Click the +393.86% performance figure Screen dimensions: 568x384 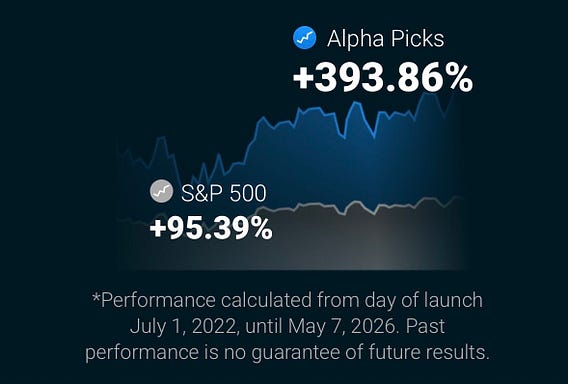tap(383, 79)
